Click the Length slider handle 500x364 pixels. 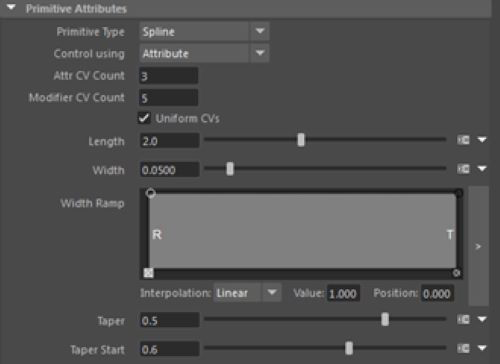tap(301, 140)
